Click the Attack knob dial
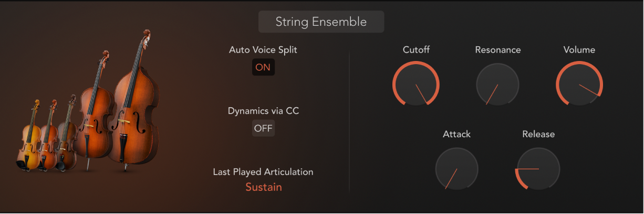The height and width of the screenshot is (214, 644). coord(456,169)
